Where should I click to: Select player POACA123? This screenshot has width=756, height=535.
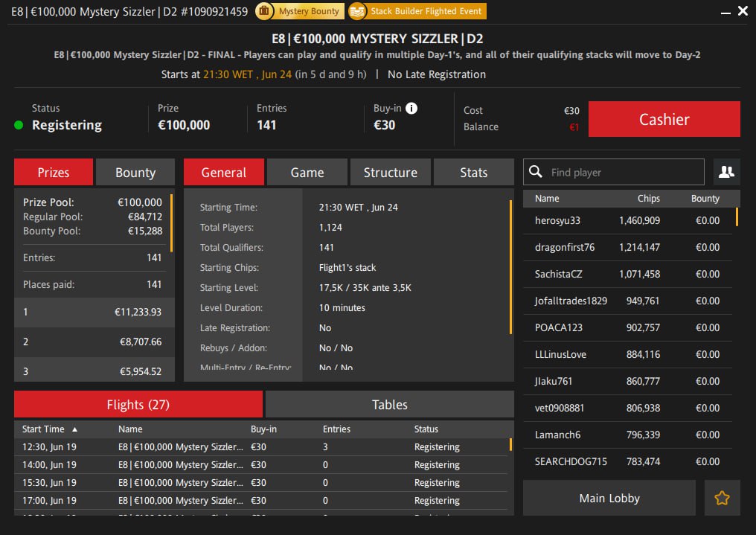(628, 327)
